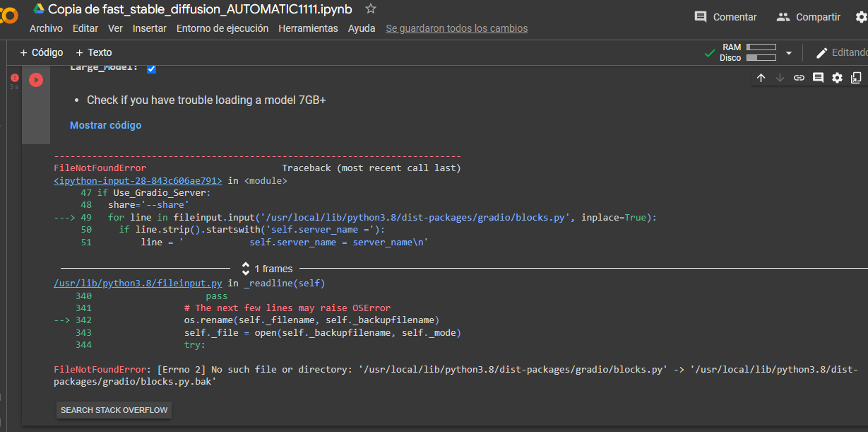Click SEARCH STACK OVERFLOW button
This screenshot has width=868, height=432.
pyautogui.click(x=114, y=410)
